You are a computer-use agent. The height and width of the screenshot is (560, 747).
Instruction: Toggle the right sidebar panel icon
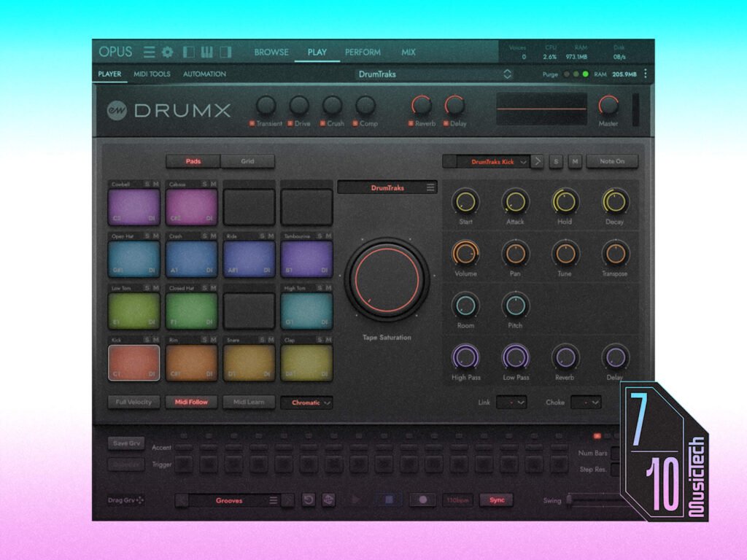225,52
